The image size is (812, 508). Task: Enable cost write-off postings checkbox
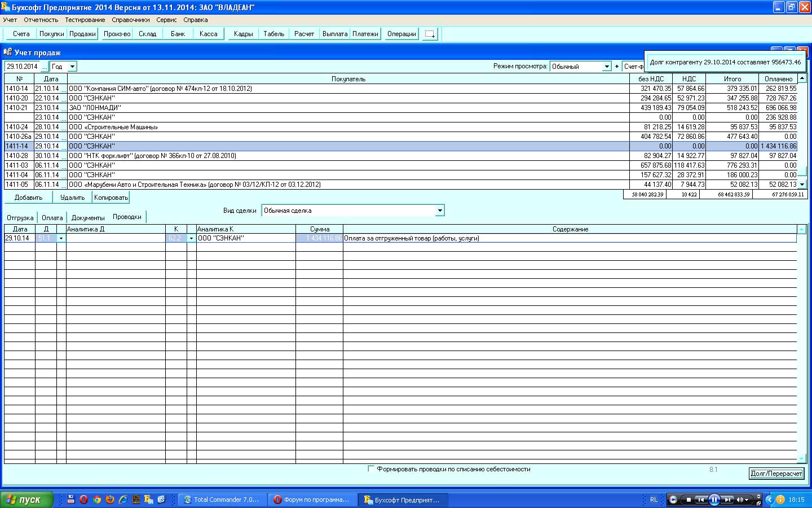point(370,468)
